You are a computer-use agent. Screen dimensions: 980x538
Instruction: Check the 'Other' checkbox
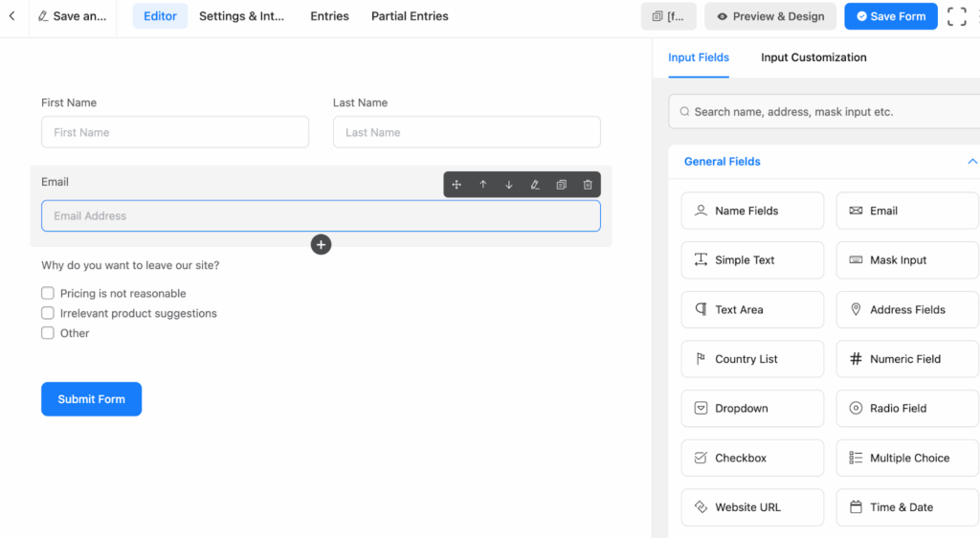click(48, 333)
